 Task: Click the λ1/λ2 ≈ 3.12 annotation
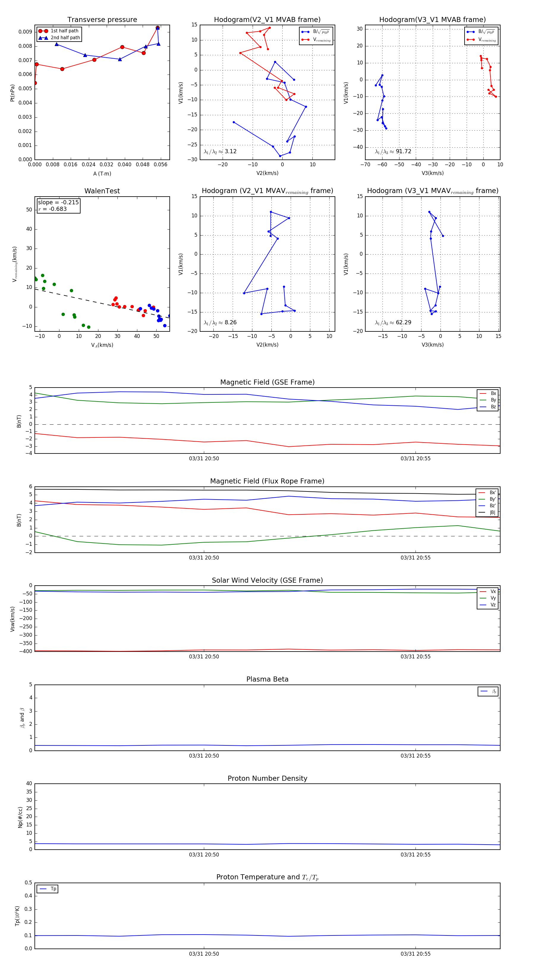[x=220, y=151]
